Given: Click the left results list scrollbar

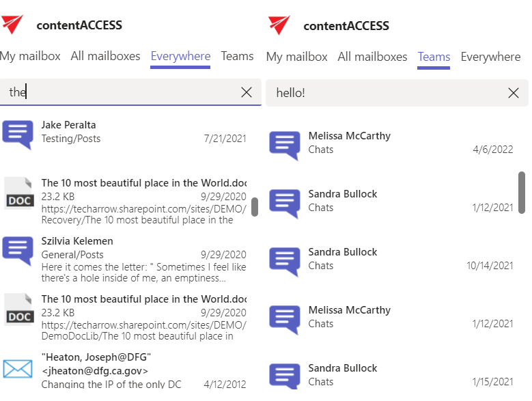Looking at the screenshot, I should pos(255,207).
